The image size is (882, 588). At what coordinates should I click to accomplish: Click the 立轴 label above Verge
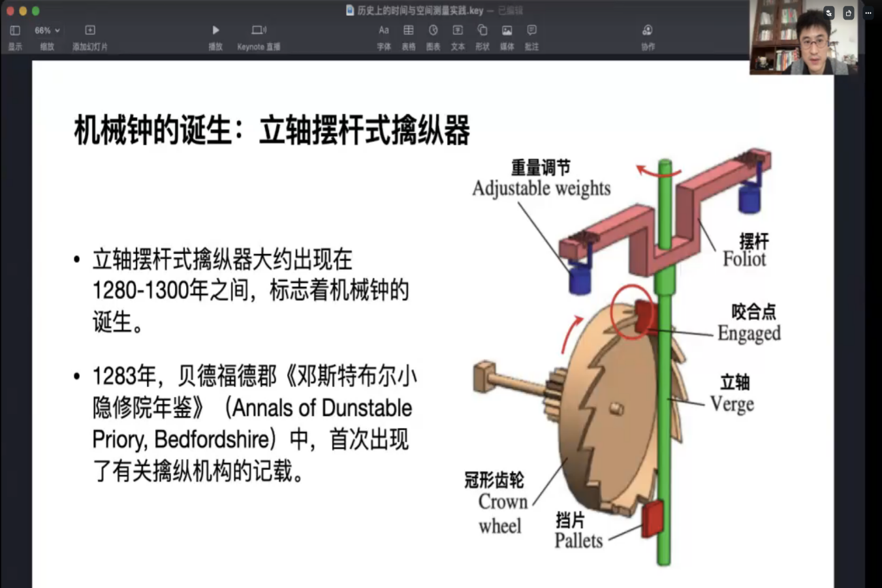point(734,382)
